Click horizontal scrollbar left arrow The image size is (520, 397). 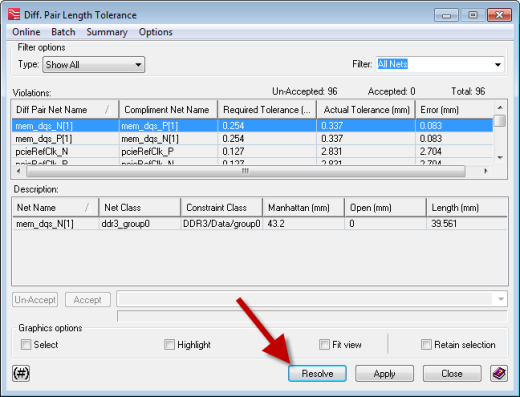tap(18, 171)
